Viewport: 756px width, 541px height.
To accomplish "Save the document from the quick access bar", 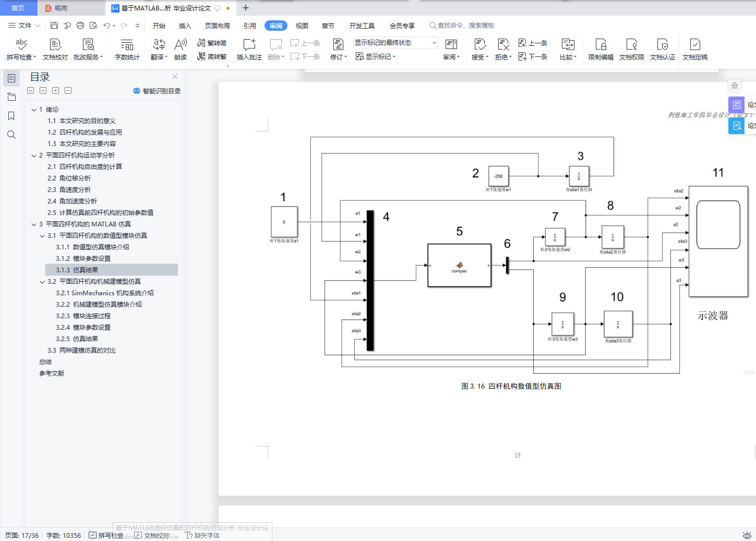I will (54, 26).
